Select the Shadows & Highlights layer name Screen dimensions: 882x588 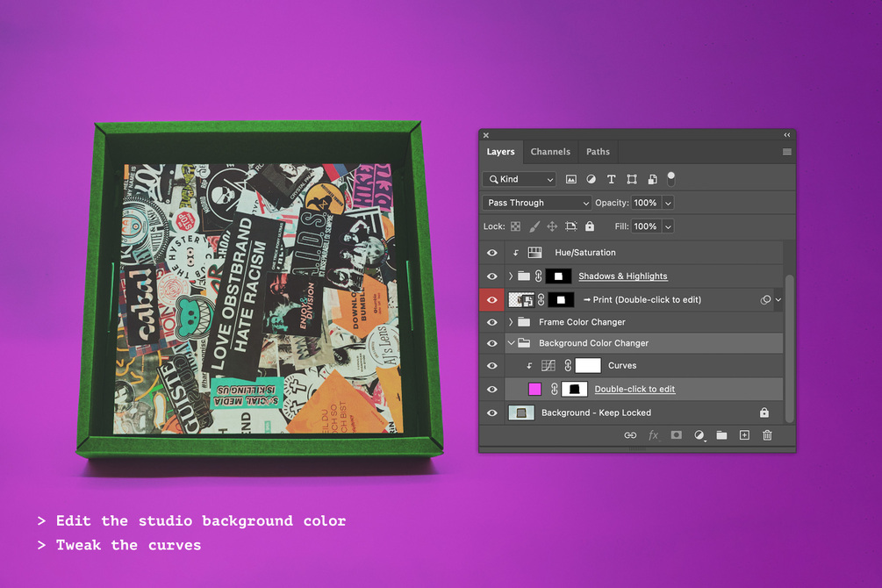pyautogui.click(x=623, y=276)
